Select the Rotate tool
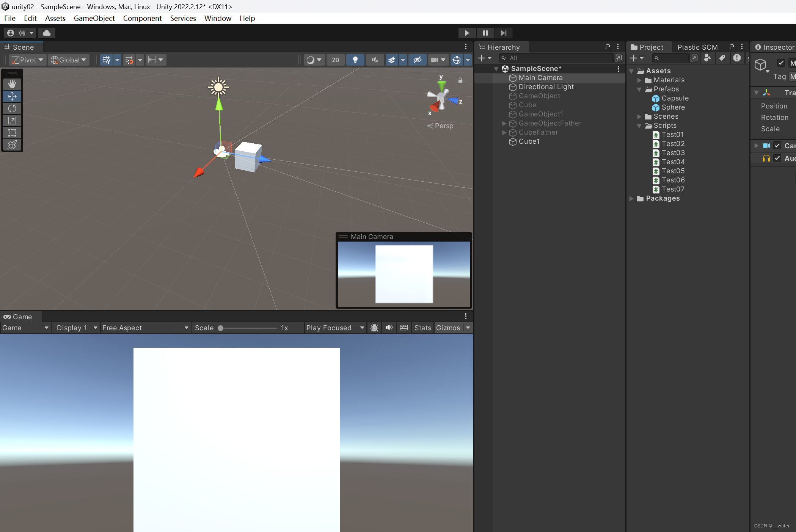 click(12, 108)
